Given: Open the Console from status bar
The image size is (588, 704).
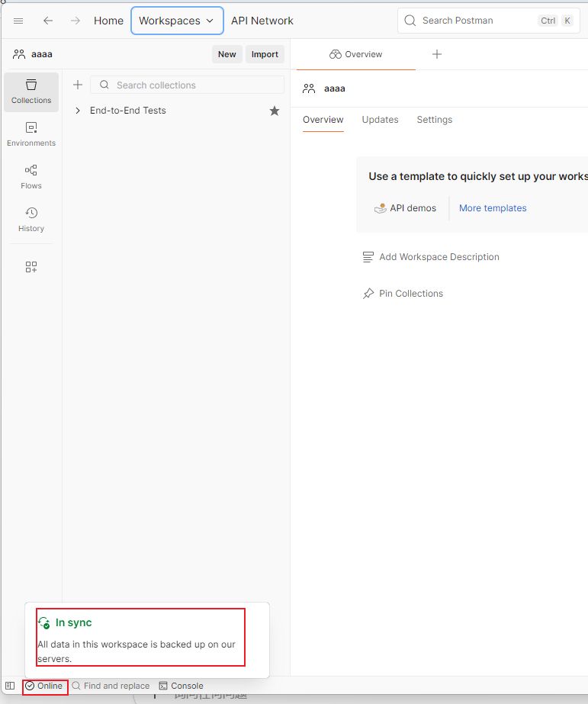Looking at the screenshot, I should [181, 686].
